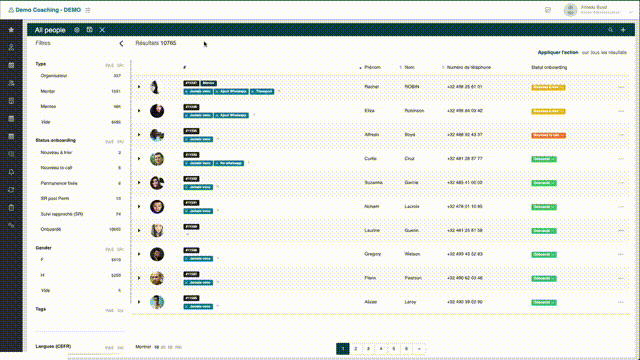Go to pagination page 2
The width and height of the screenshot is (640, 360).
pos(356,349)
